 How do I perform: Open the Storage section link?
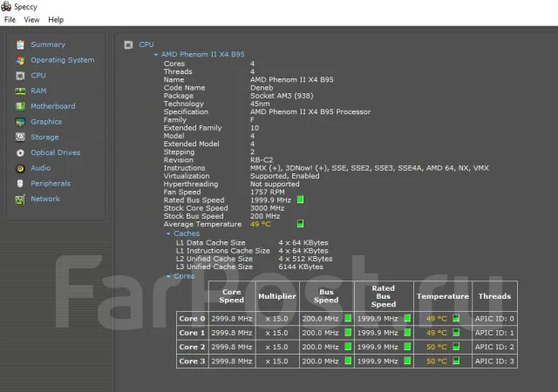click(x=44, y=137)
